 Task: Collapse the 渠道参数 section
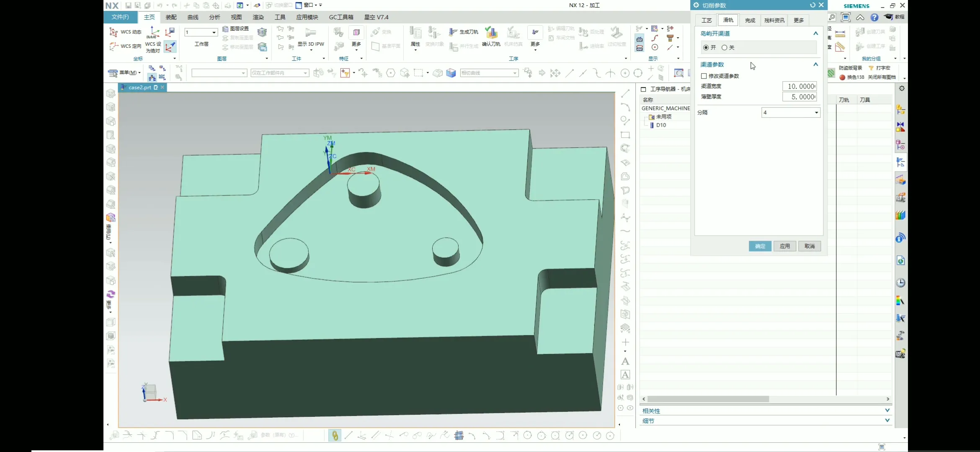[815, 64]
